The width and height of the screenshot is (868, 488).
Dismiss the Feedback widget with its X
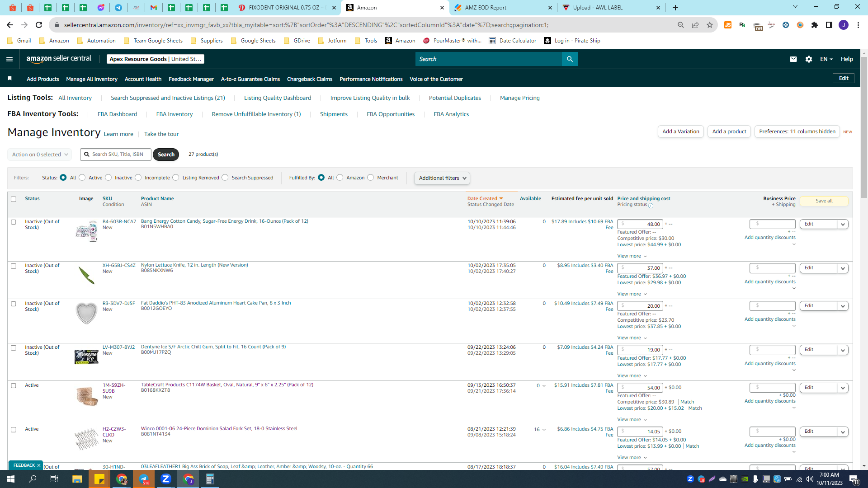pos(39,465)
